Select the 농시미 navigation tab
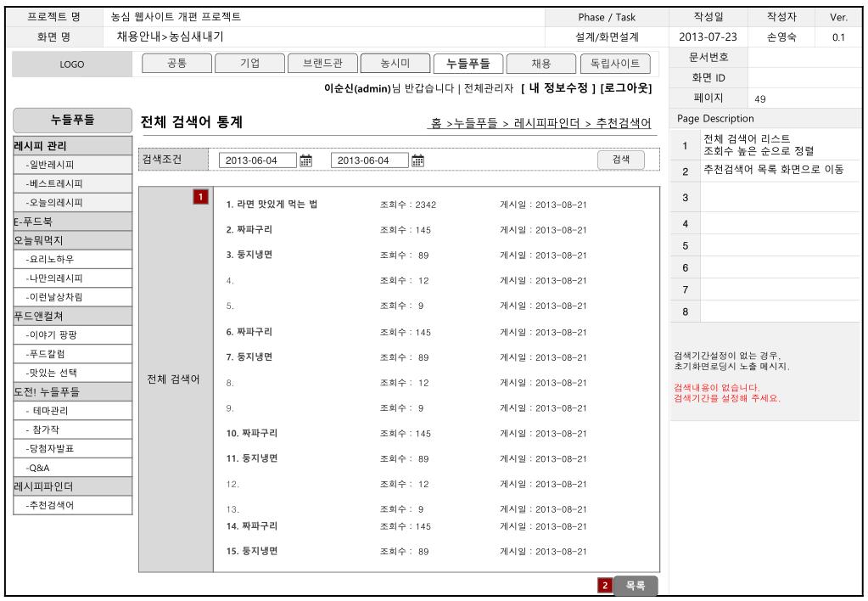The image size is (868, 601). [x=395, y=63]
